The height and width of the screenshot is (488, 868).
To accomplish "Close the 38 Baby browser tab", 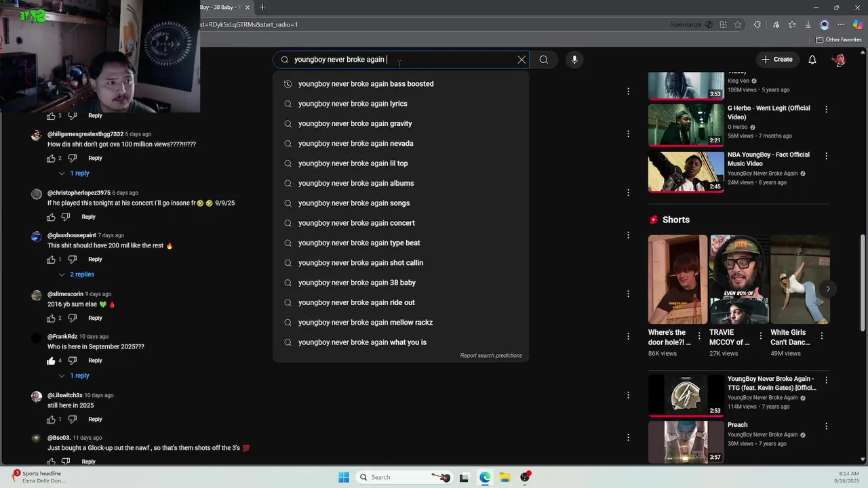I will [x=248, y=7].
